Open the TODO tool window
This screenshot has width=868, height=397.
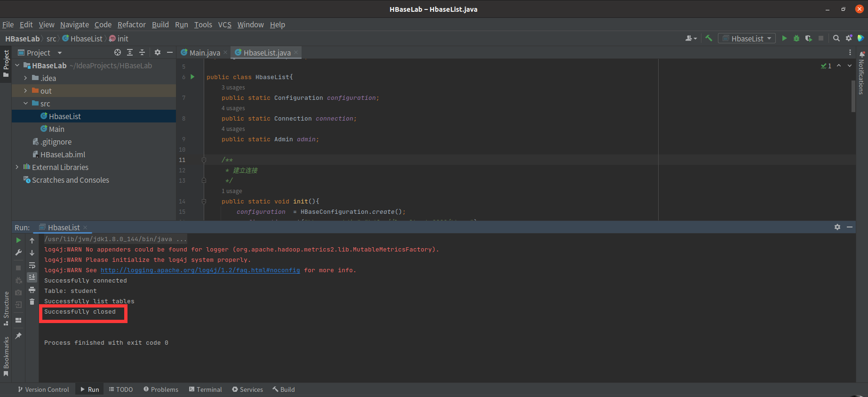coord(121,389)
